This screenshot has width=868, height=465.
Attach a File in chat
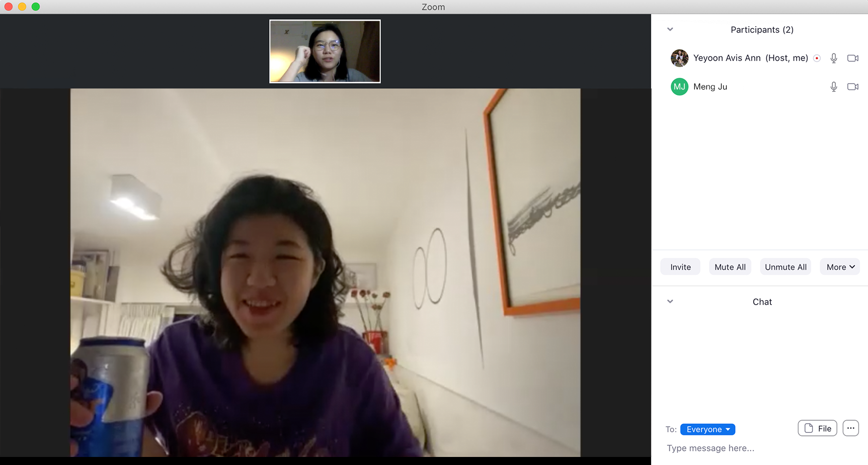click(x=818, y=428)
